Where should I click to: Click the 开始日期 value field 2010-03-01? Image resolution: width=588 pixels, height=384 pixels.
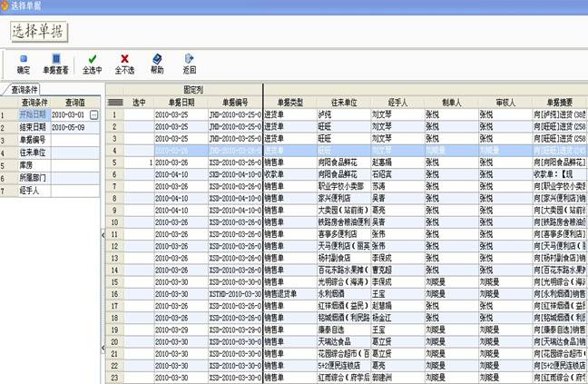(70, 114)
